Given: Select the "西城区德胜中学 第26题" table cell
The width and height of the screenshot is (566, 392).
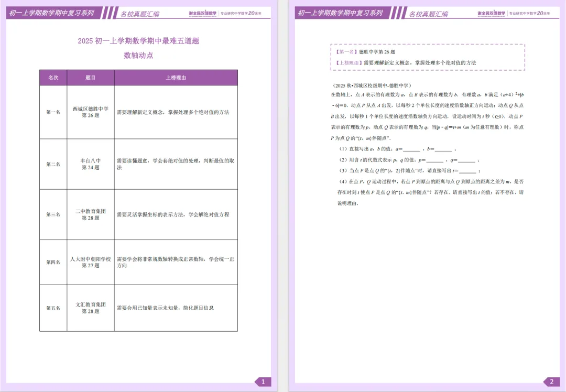Looking at the screenshot, I should [x=91, y=112].
